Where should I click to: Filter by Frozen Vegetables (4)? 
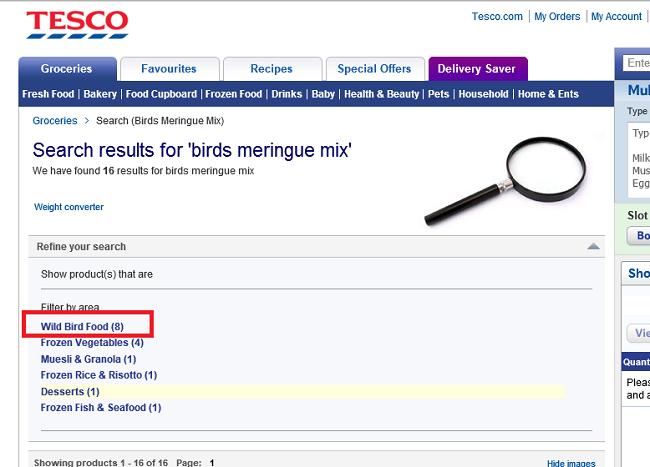92,343
